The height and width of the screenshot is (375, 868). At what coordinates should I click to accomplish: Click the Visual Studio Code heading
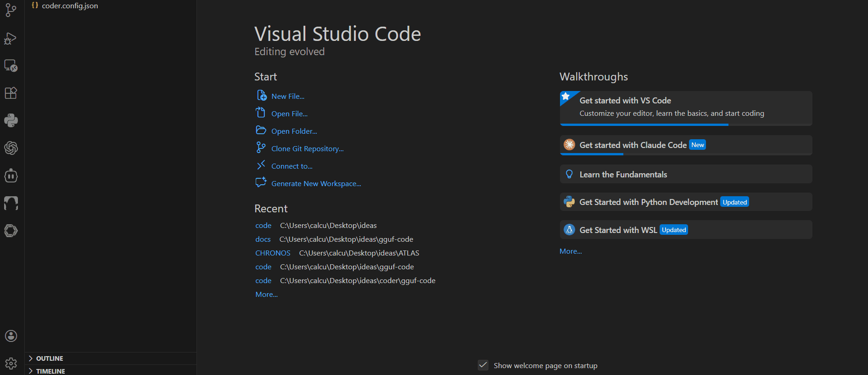337,34
